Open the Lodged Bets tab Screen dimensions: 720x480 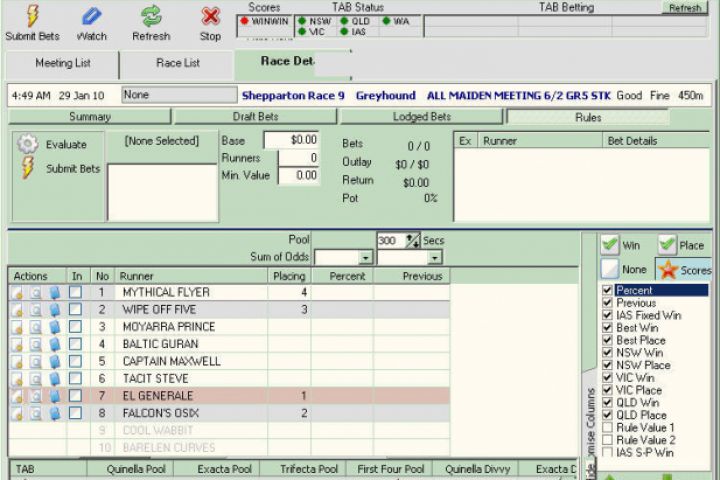(x=422, y=117)
